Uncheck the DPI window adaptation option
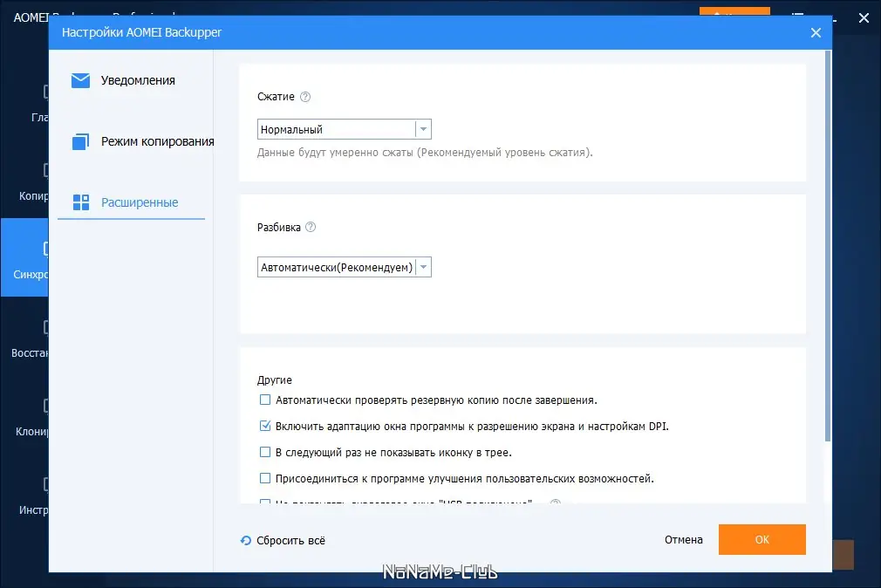The height and width of the screenshot is (588, 881). (265, 426)
